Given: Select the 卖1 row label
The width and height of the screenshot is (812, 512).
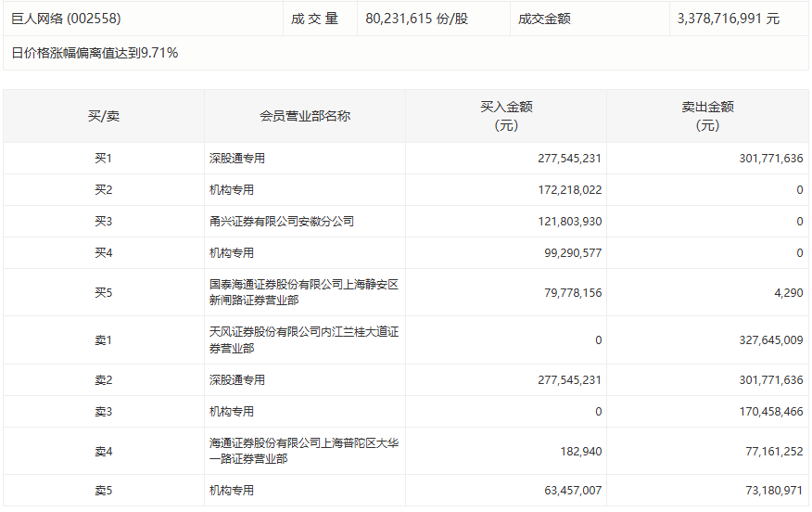Looking at the screenshot, I should [104, 340].
